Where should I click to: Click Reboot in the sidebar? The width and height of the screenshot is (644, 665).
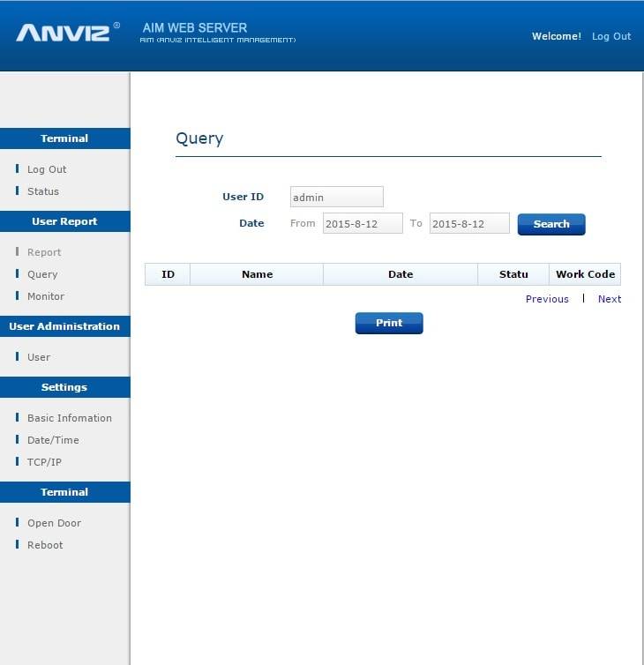tap(45, 545)
